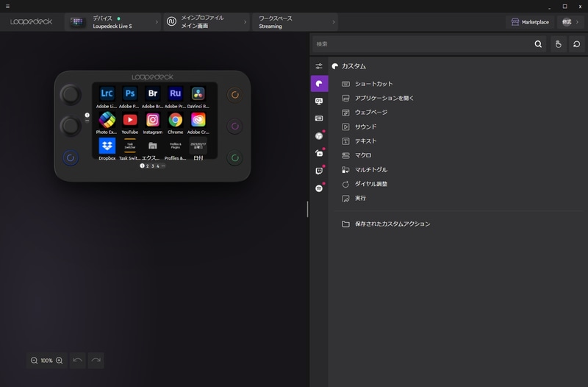Screen dimensions: 588x387
Task: Select the Instagram button
Action: coord(153,120)
